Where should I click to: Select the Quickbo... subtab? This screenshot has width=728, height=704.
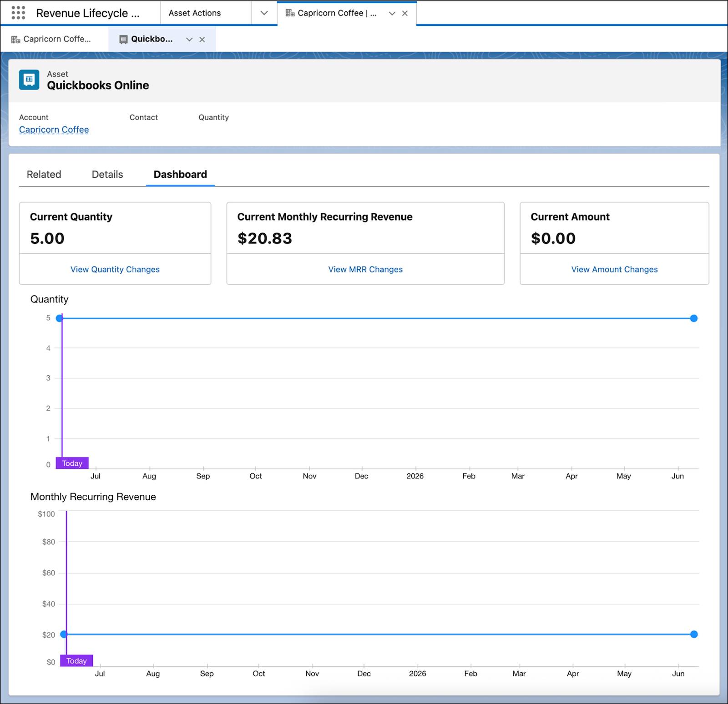[152, 39]
